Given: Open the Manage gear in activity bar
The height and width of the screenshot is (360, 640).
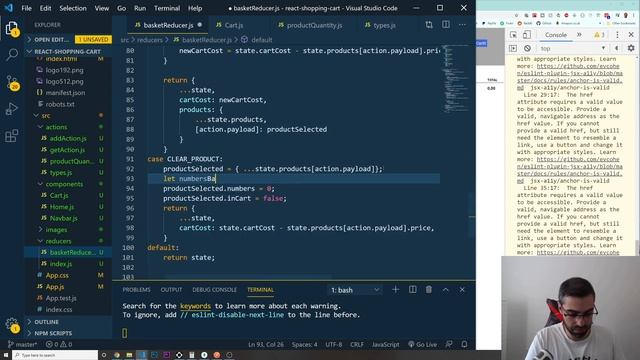Looking at the screenshot, I should pos(12,325).
